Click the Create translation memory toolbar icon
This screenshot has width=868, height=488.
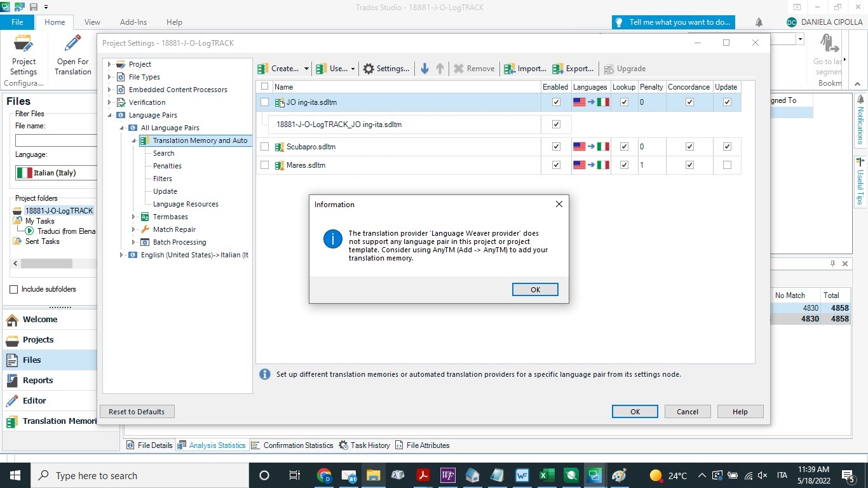pyautogui.click(x=263, y=69)
